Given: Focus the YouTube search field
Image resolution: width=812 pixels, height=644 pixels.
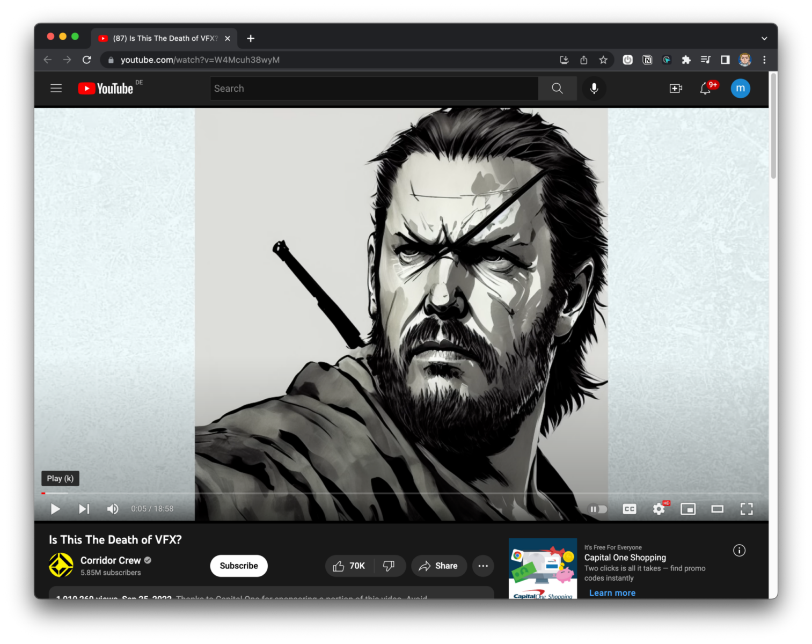Looking at the screenshot, I should [x=374, y=89].
